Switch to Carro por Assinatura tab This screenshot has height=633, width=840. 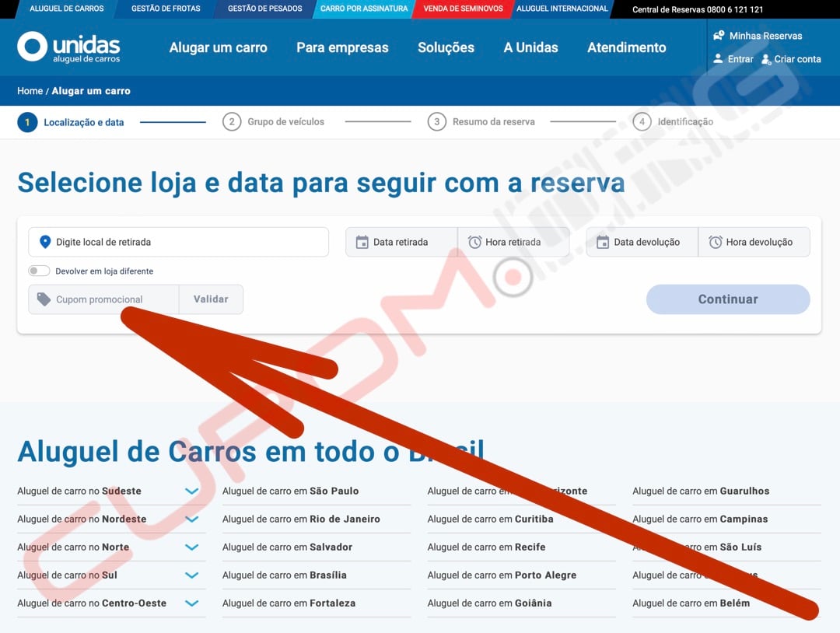click(x=364, y=9)
